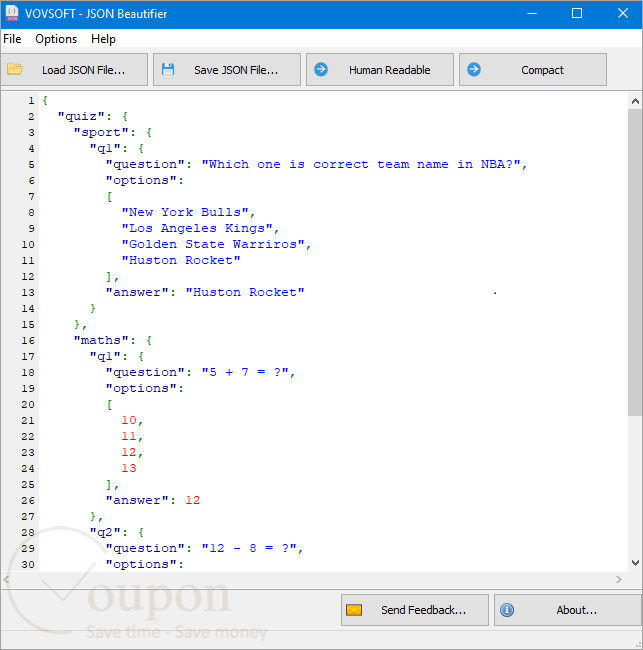The image size is (643, 650).
Task: Click the number 13 on line 24
Action: tap(129, 468)
